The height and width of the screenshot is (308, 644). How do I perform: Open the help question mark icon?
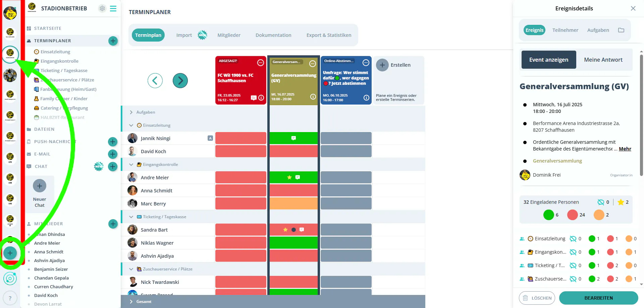coord(10,298)
